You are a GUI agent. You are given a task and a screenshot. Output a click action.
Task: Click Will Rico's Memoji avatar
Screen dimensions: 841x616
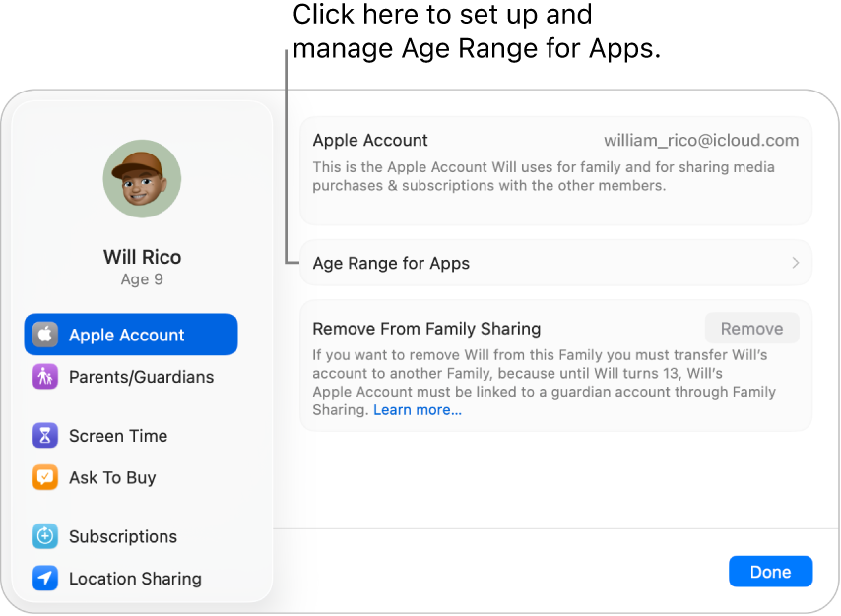point(142,178)
